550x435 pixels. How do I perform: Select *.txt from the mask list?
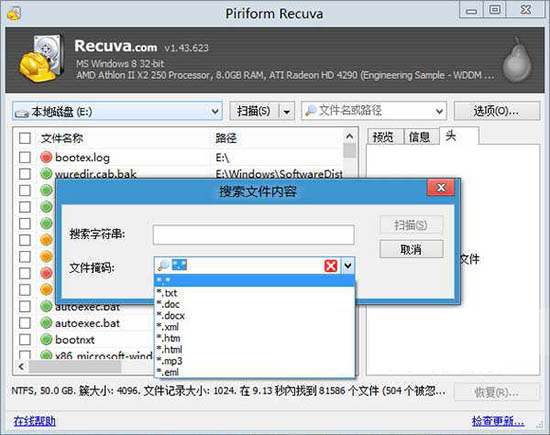pos(255,293)
